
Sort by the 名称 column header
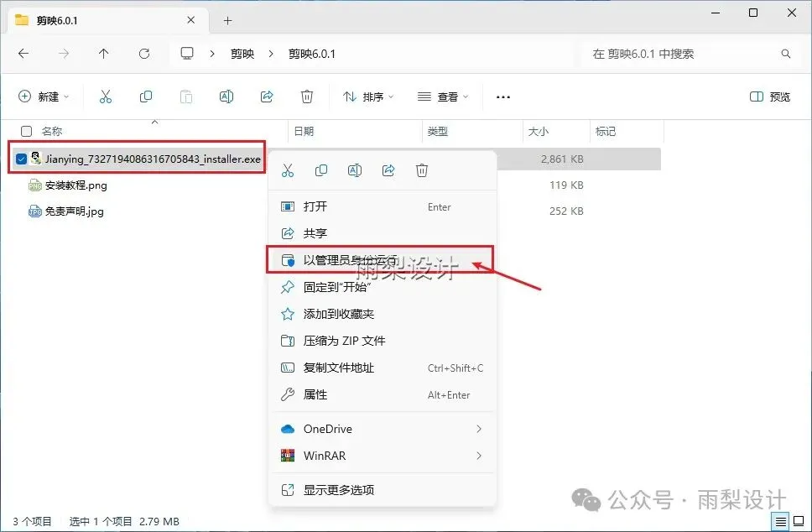[52, 131]
